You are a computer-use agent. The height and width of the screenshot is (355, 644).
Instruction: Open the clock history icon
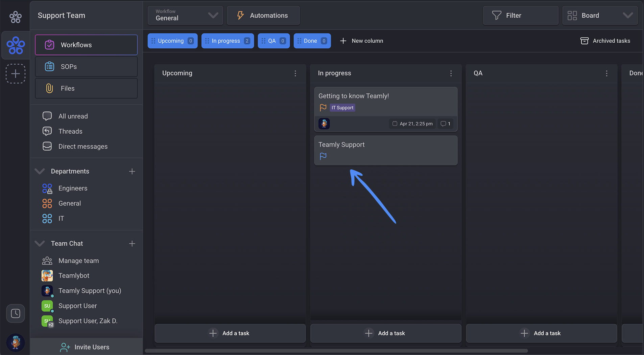[16, 313]
